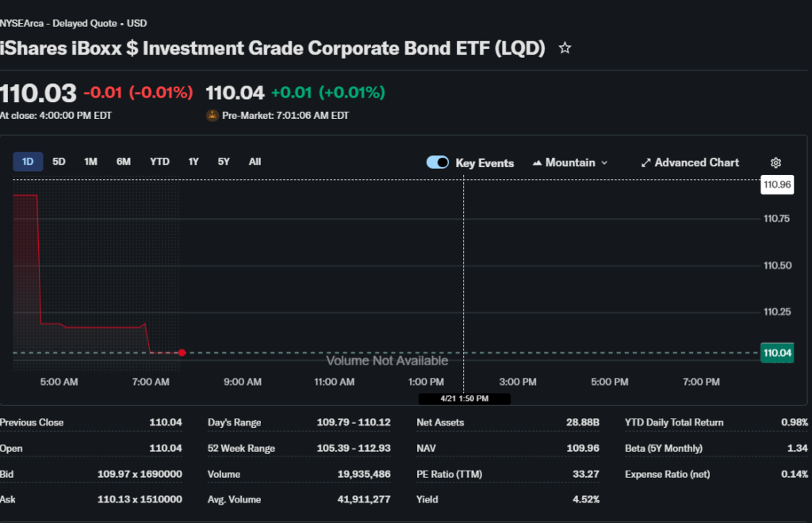This screenshot has width=812, height=523.
Task: Click the 110.04 green price label
Action: [776, 353]
